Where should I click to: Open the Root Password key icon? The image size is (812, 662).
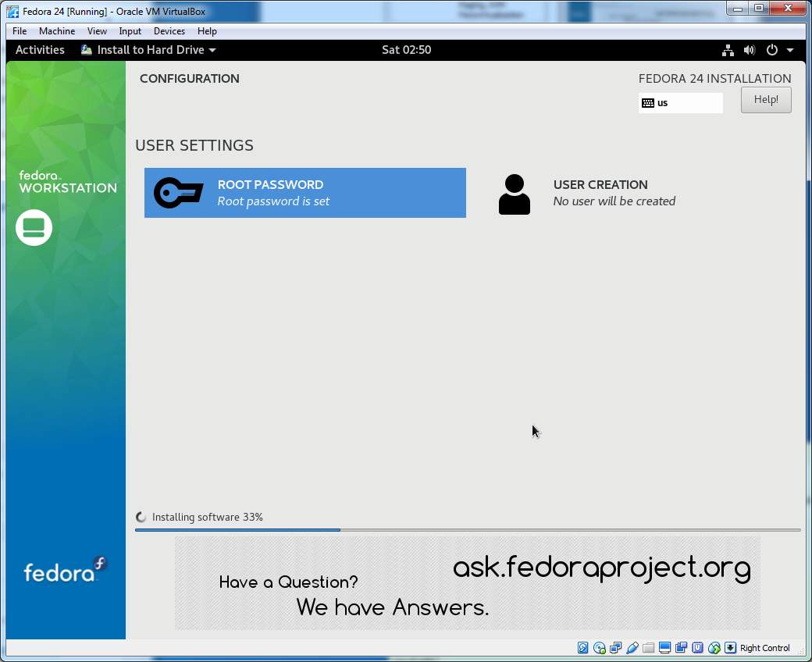178,193
